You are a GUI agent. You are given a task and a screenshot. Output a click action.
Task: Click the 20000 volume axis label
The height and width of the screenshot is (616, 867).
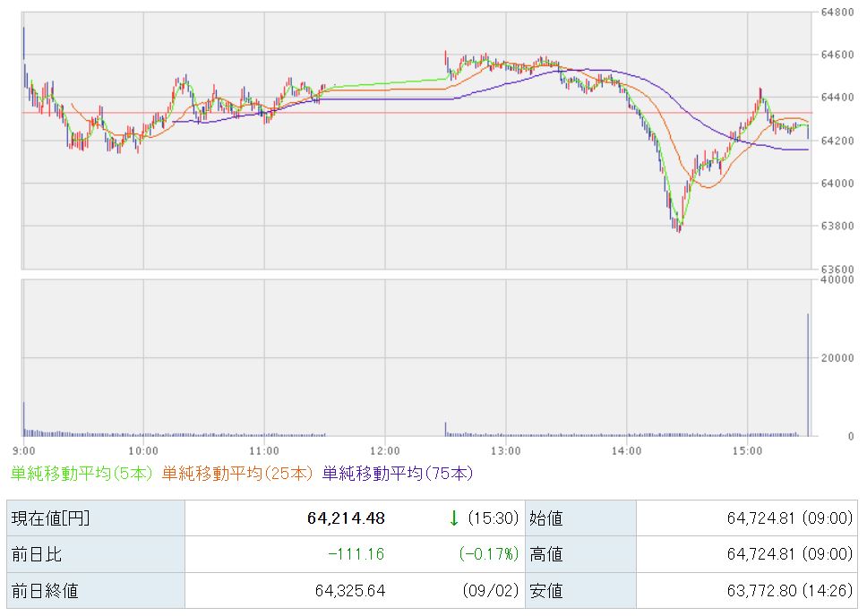coord(837,358)
